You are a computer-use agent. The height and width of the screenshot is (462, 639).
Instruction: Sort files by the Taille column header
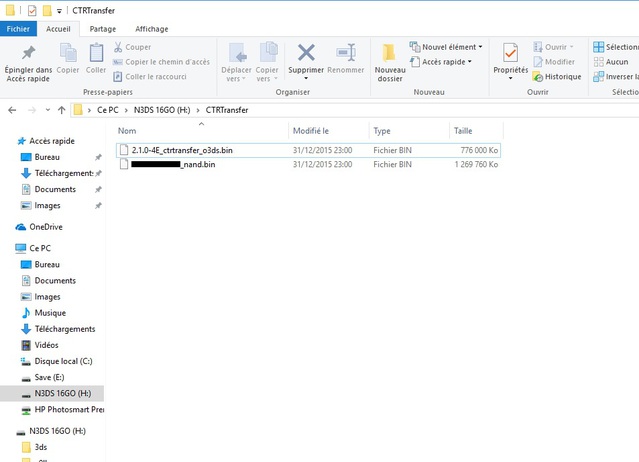(463, 131)
